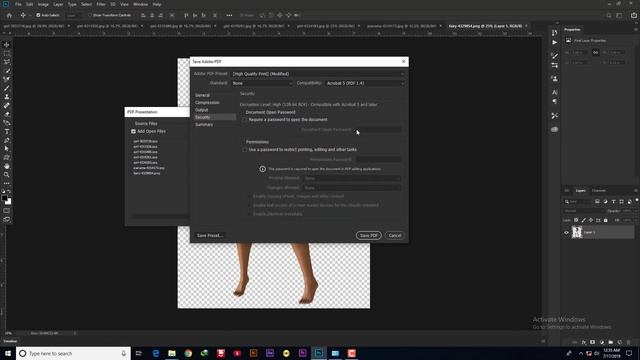Enable Require a password to open document
640x360 pixels.
pyautogui.click(x=244, y=120)
